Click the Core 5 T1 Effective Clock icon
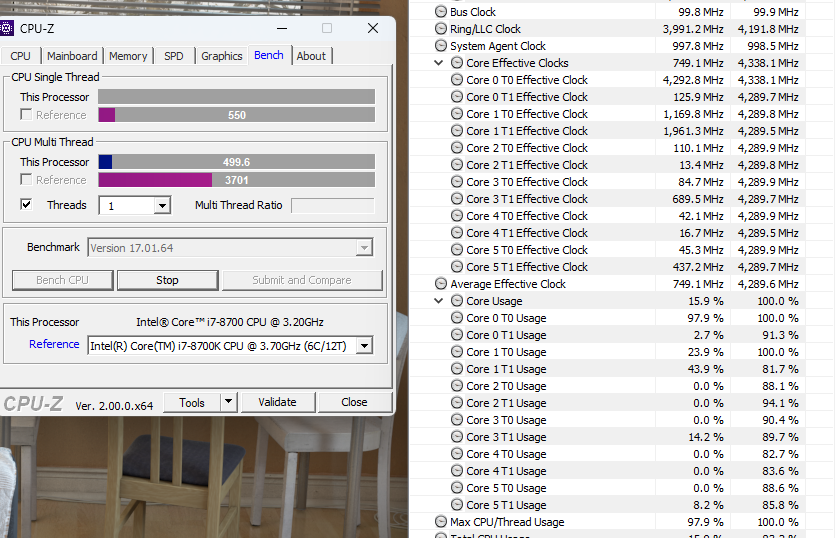Screen dimensions: 835x538 click(456, 266)
